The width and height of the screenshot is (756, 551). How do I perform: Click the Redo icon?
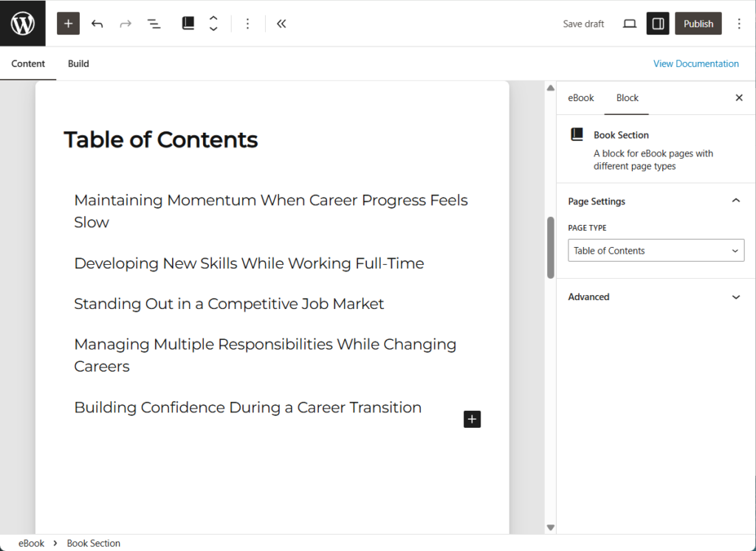[x=126, y=23]
